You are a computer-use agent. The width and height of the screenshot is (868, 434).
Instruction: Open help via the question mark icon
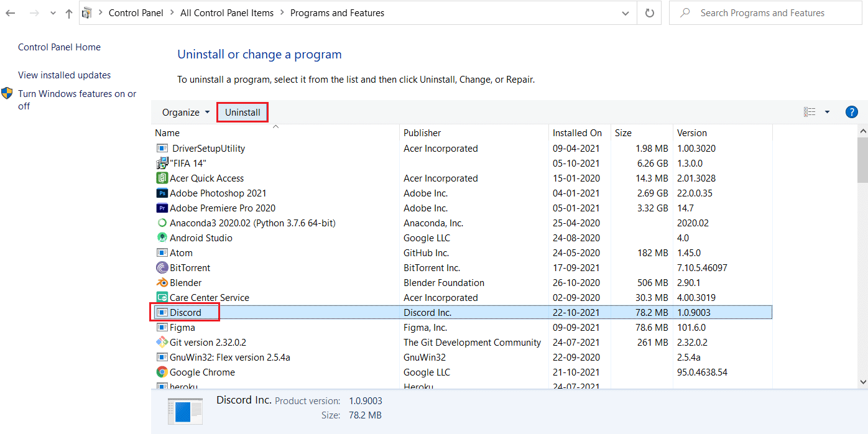tap(851, 112)
